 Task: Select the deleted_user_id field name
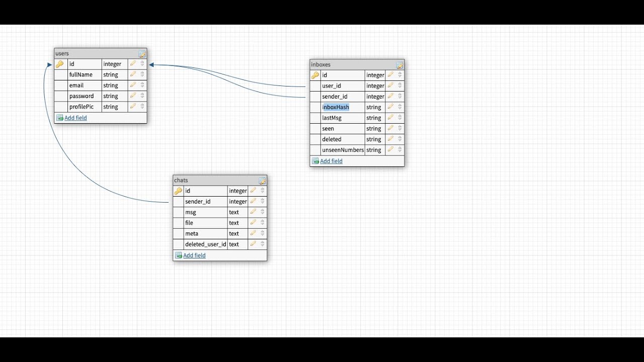[206, 244]
